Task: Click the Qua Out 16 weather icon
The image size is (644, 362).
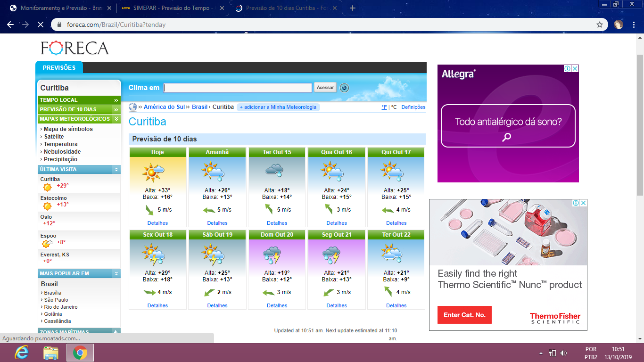Action: (332, 172)
